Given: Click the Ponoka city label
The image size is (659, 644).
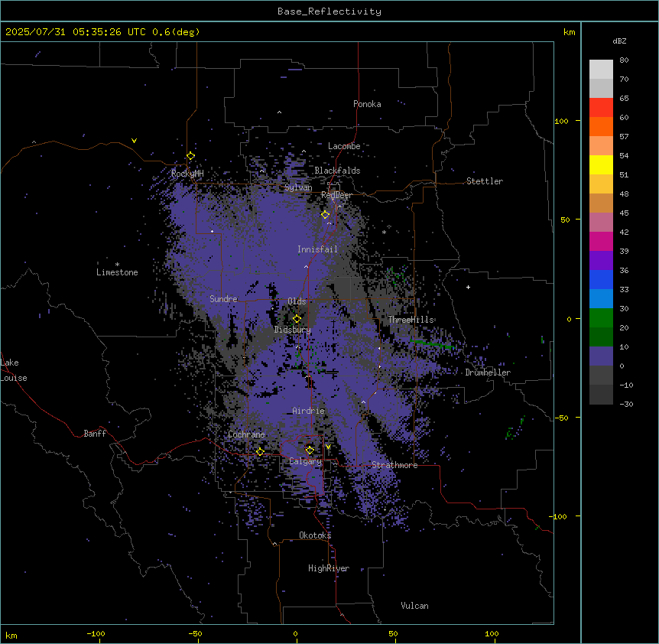Looking at the screenshot, I should [x=367, y=104].
